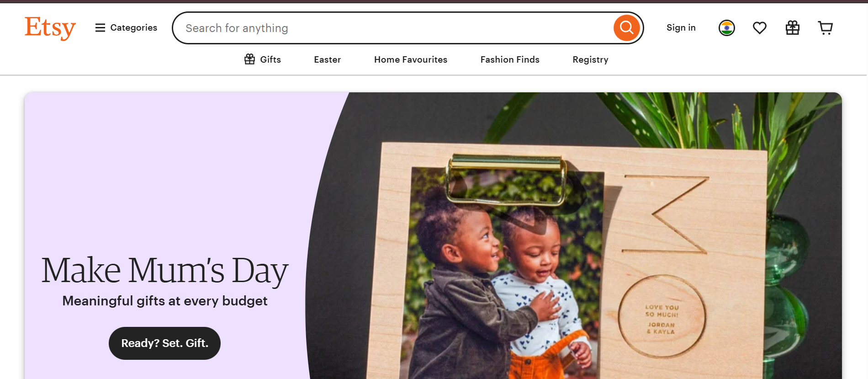Click the Etsy logo
This screenshot has width=868, height=379.
(x=50, y=28)
